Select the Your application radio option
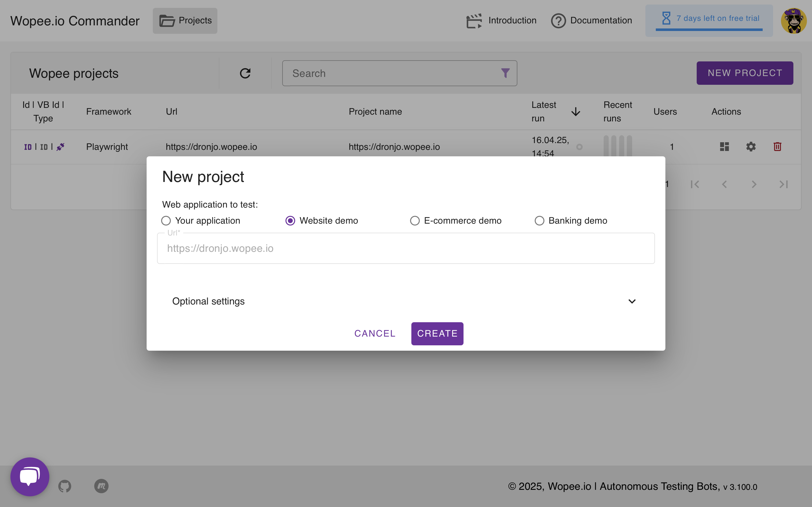 pyautogui.click(x=166, y=221)
